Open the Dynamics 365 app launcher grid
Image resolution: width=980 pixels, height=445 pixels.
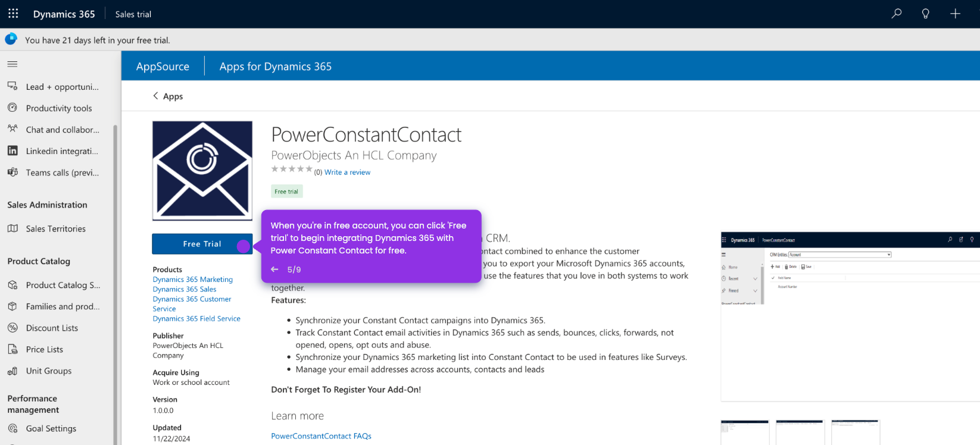click(13, 13)
